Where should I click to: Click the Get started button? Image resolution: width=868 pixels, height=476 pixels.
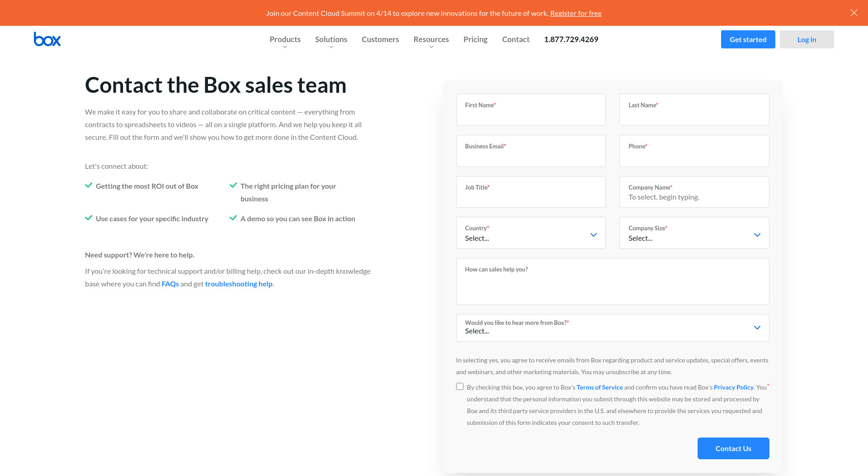748,39
